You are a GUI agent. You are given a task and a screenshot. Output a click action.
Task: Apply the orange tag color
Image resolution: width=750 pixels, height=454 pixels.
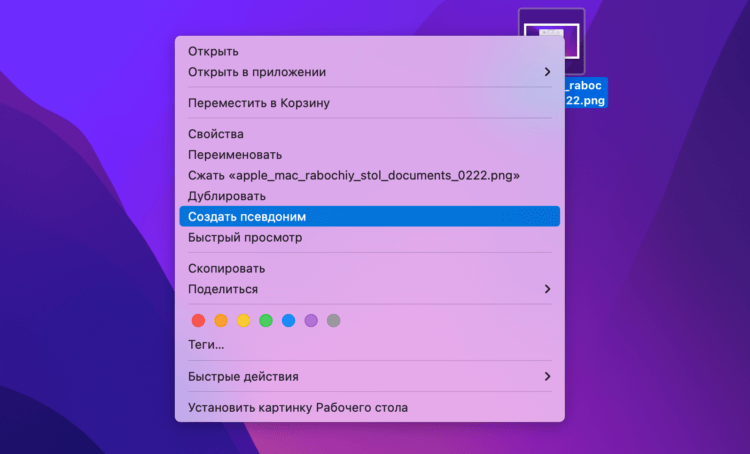pos(221,321)
